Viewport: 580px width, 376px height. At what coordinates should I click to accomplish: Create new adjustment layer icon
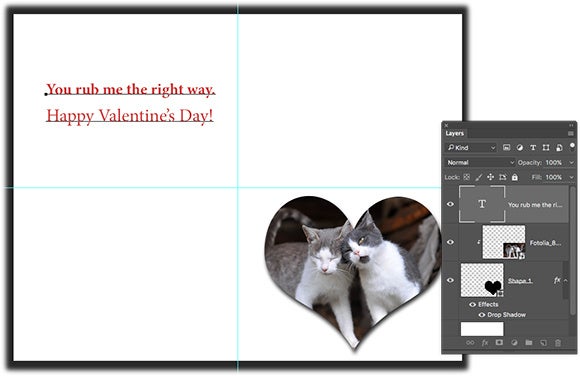point(514,343)
